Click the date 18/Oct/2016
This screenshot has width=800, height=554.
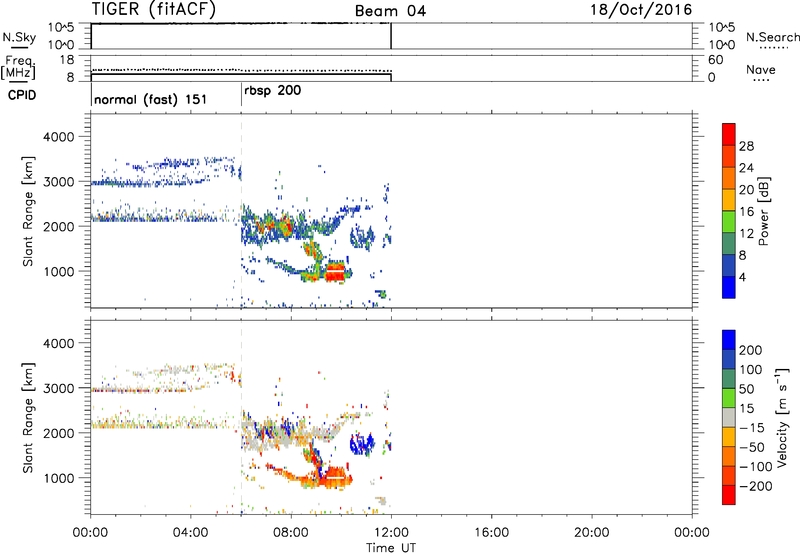(x=641, y=10)
